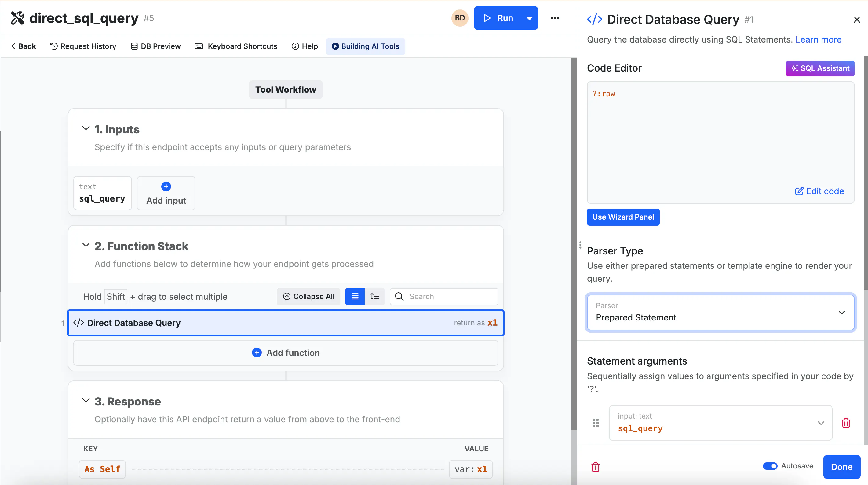
Task: Open the SQL Assistant
Action: (820, 68)
